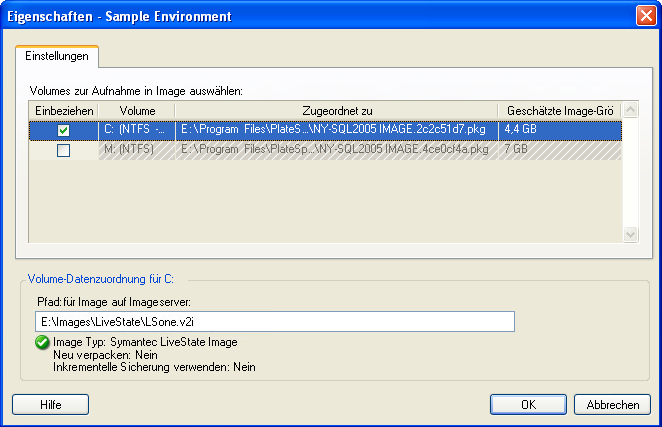Close the Eigenschaften dialog window
Viewport: 662px width, 427px height.
click(x=645, y=15)
